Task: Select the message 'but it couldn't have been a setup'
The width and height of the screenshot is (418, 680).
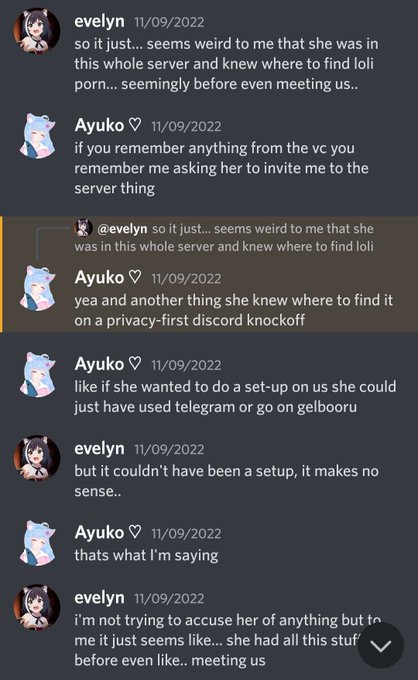Action: (226, 481)
